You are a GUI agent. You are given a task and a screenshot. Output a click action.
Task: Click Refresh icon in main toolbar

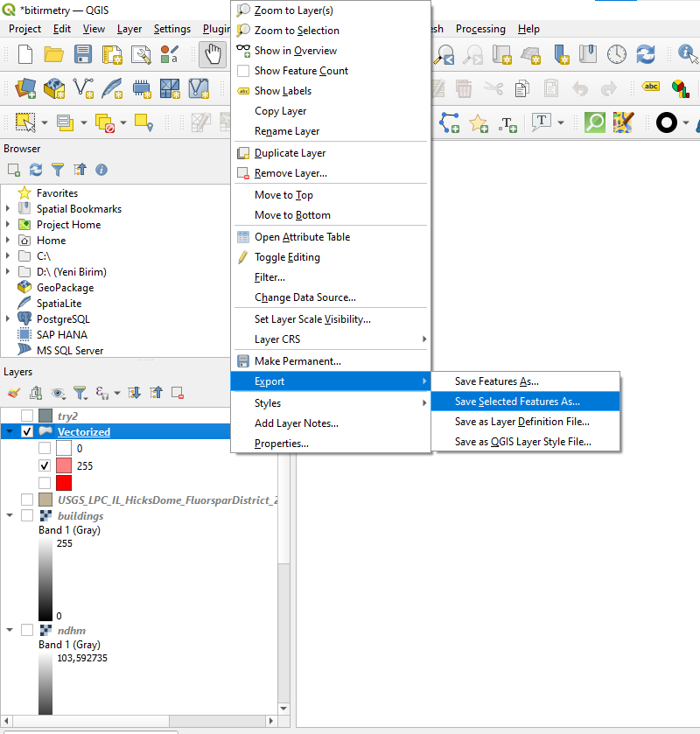click(646, 54)
